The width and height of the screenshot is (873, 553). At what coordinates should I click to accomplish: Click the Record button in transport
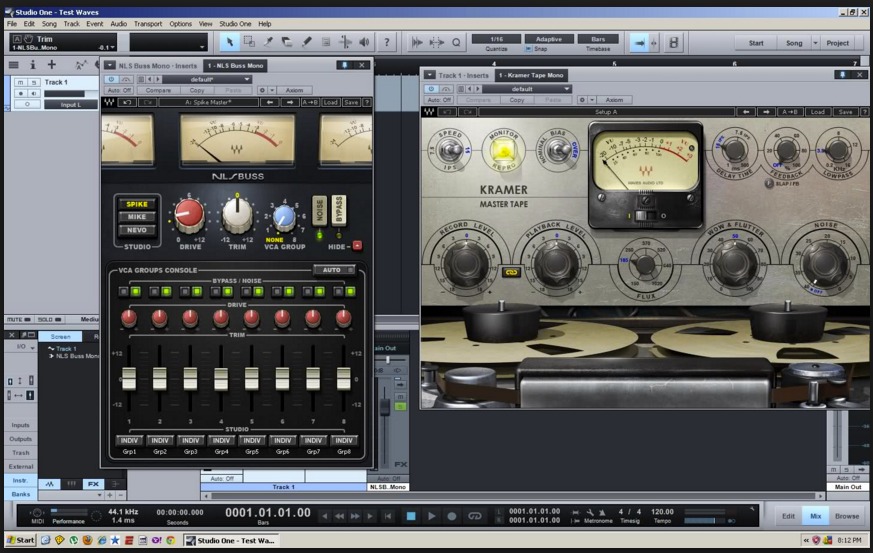[x=452, y=516]
